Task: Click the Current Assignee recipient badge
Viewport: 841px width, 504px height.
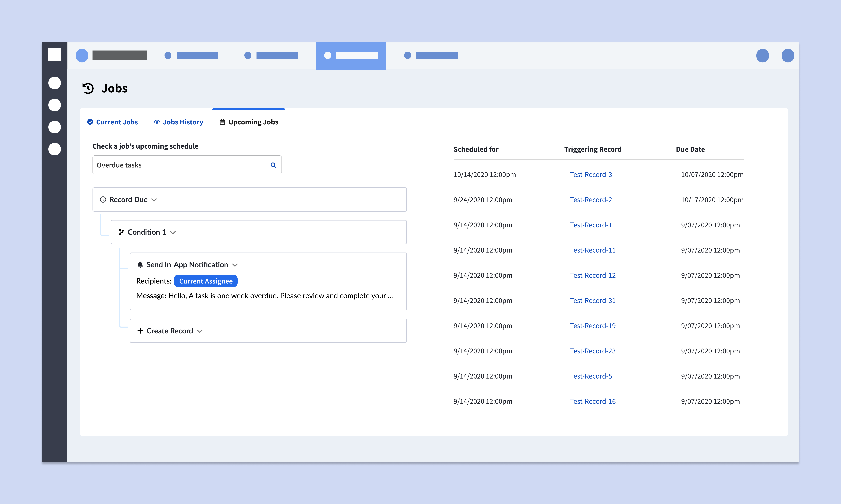Action: point(206,281)
